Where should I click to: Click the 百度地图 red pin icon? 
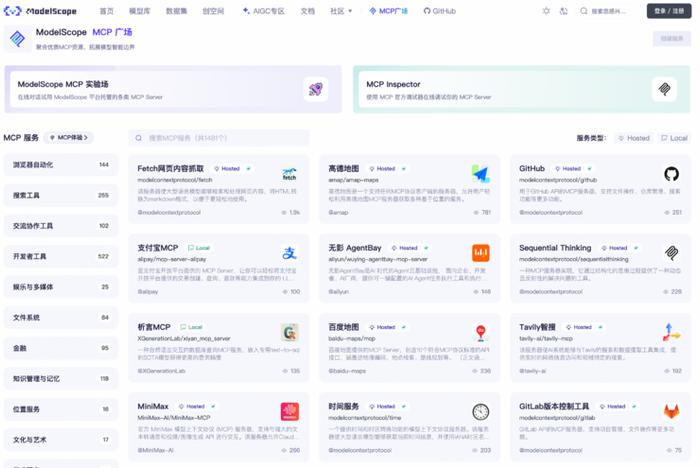coord(481,332)
